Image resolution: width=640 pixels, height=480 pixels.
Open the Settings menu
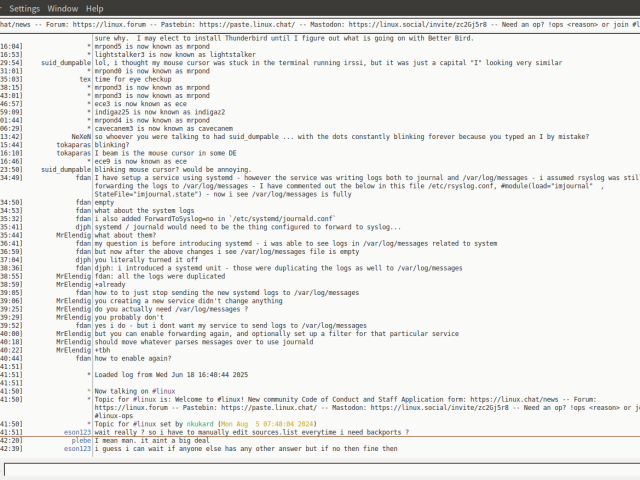[x=24, y=8]
